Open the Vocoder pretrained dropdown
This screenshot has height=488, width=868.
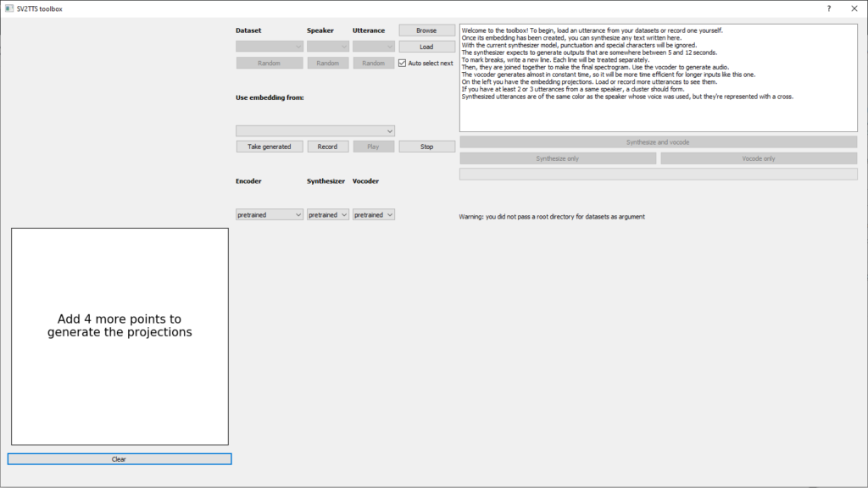374,214
